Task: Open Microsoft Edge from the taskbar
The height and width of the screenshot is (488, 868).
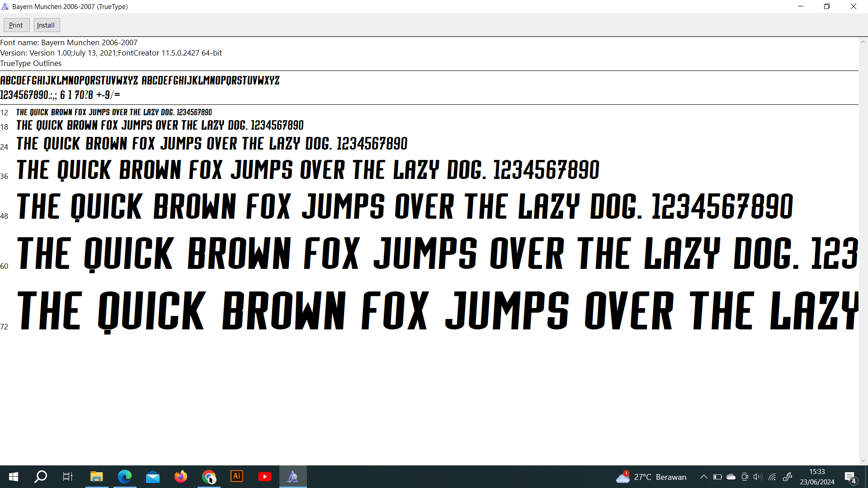Action: coord(125,477)
